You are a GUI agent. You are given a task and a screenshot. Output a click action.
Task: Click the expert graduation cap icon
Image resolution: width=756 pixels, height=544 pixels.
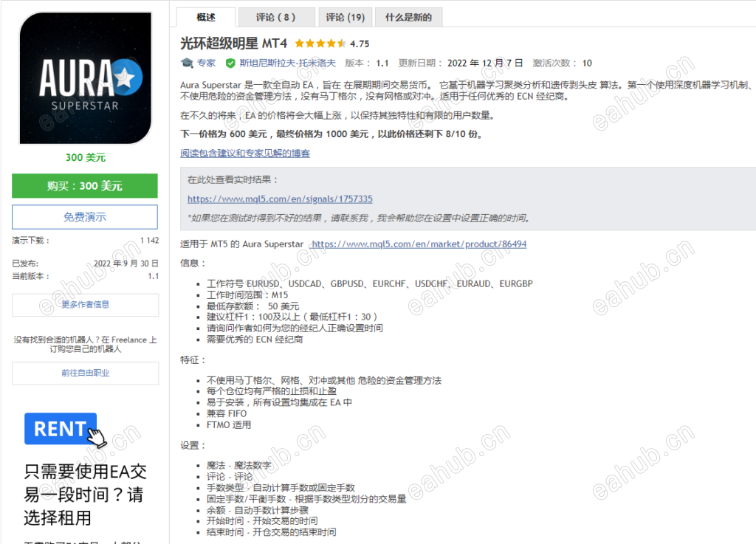(x=187, y=63)
